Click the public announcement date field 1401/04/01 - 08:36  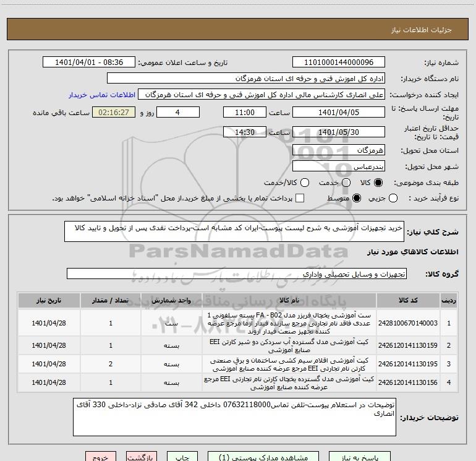coord(89,62)
